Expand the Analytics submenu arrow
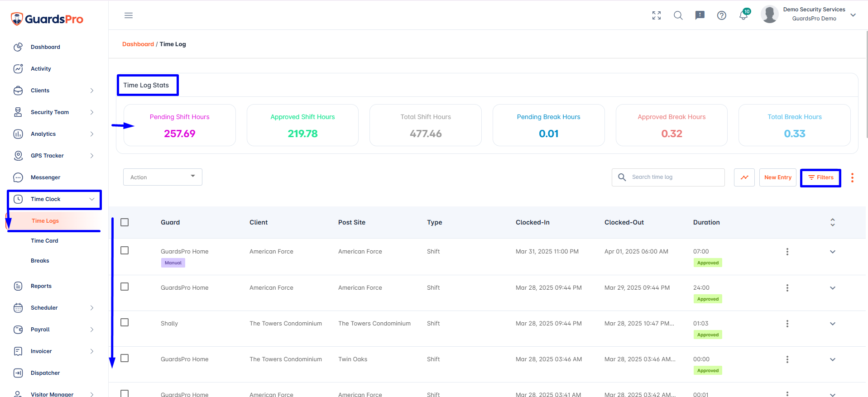Image resolution: width=868 pixels, height=397 pixels. coord(92,134)
